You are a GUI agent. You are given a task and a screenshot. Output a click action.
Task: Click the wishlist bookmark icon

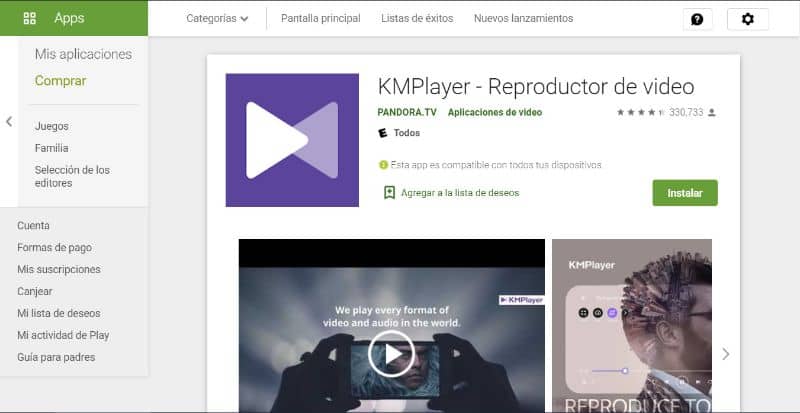tap(389, 192)
